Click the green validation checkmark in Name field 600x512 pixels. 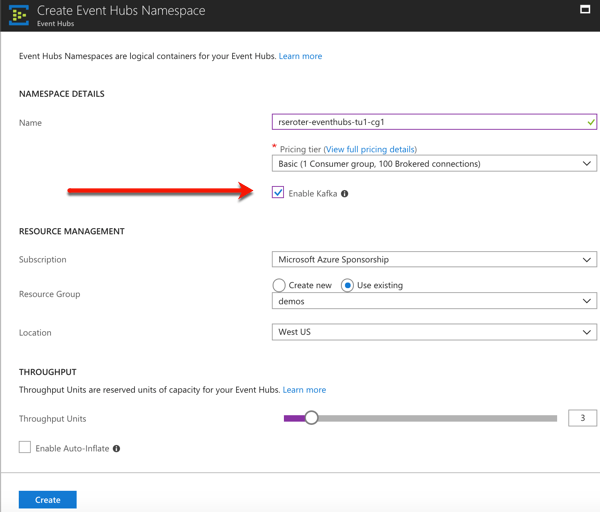coord(591,122)
